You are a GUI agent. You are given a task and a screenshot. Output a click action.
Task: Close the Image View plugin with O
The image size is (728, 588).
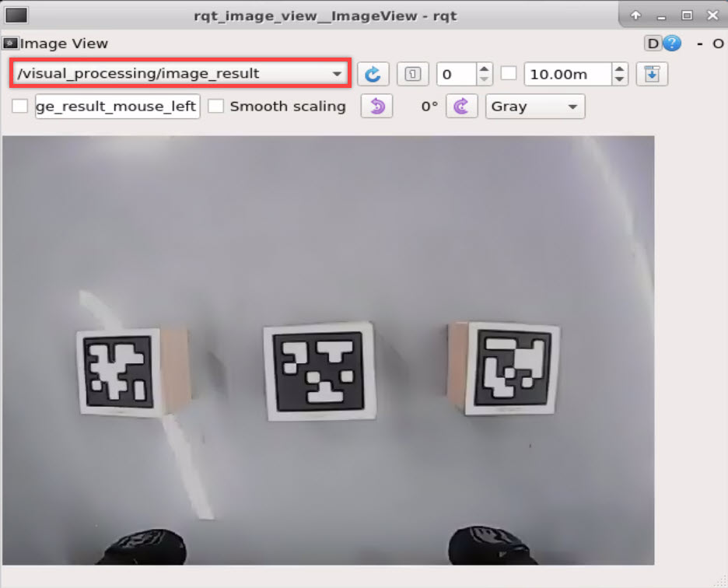coord(718,44)
